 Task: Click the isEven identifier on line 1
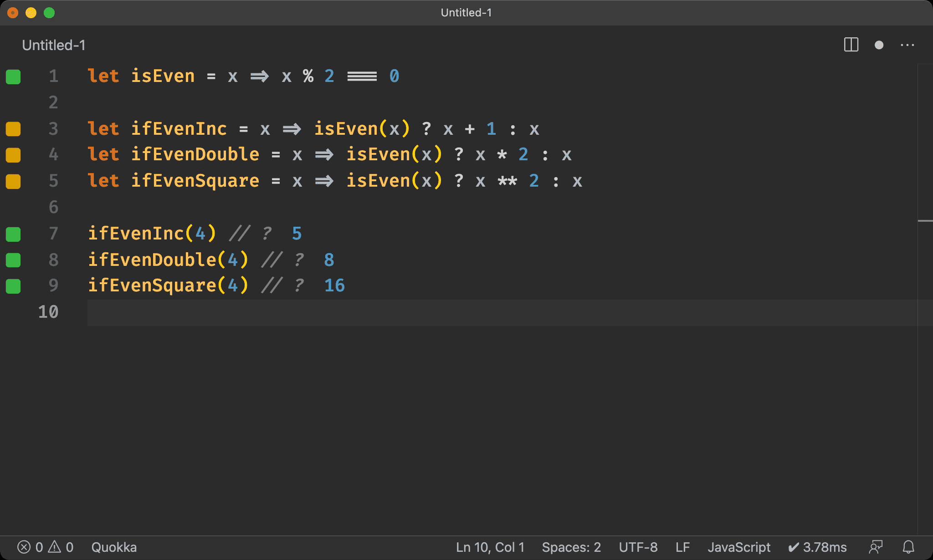click(x=163, y=76)
